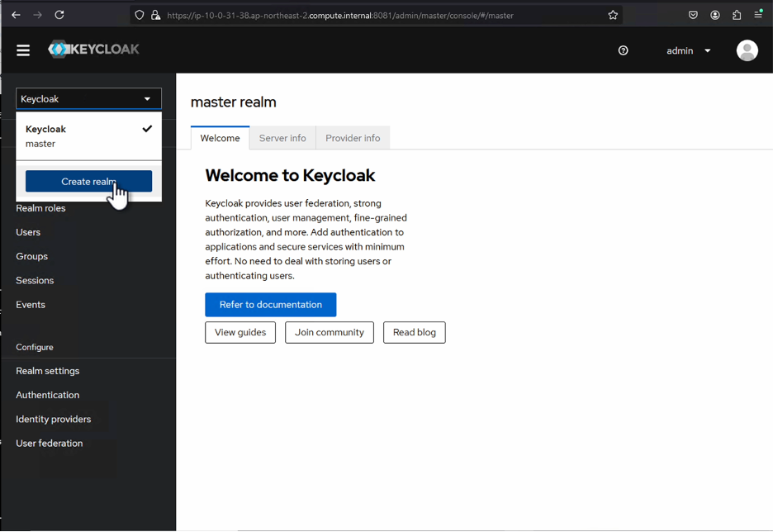Open Events in the sidebar
The width and height of the screenshot is (773, 532).
[x=31, y=305]
